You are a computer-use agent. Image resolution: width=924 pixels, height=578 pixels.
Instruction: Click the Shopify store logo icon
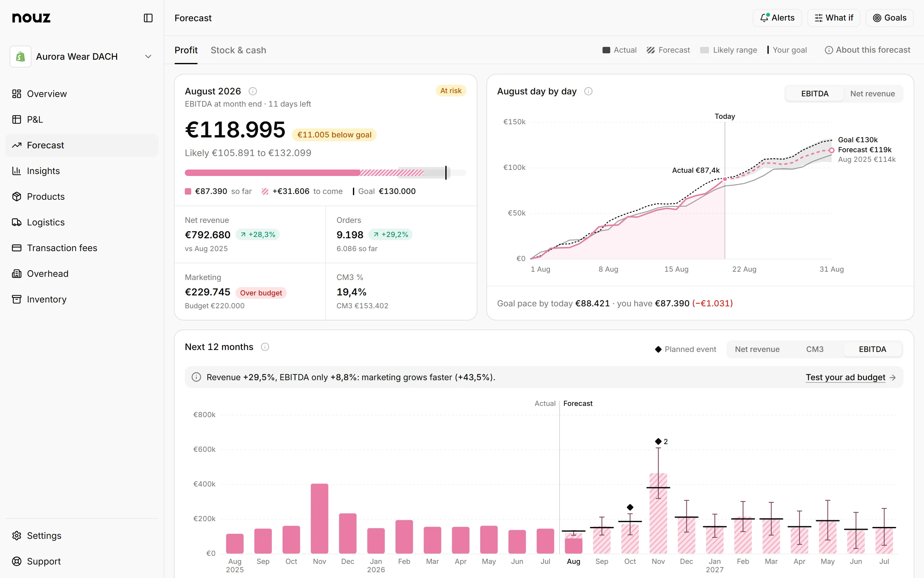click(x=21, y=57)
